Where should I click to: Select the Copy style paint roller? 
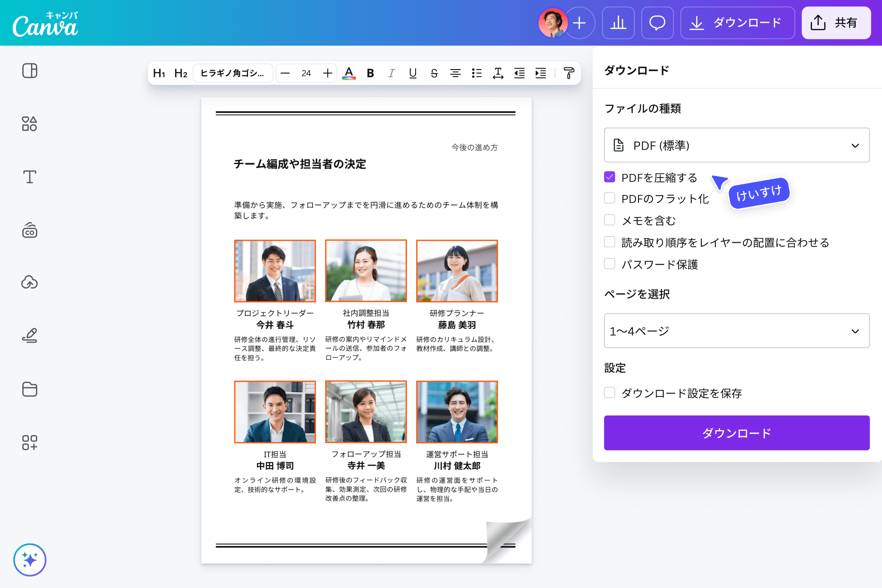569,73
